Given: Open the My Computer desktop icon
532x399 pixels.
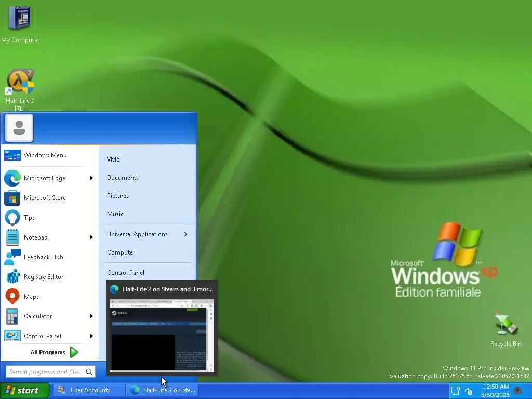Looking at the screenshot, I should (x=20, y=24).
